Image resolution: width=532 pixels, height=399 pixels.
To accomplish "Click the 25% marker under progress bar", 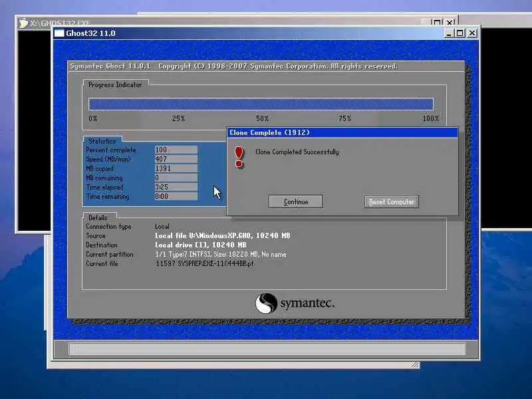I will 178,118.
